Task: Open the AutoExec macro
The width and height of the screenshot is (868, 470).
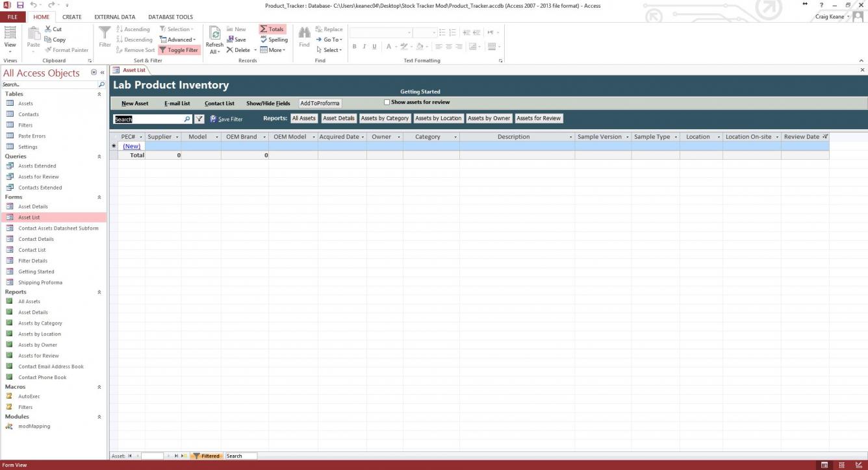Action: (x=29, y=396)
